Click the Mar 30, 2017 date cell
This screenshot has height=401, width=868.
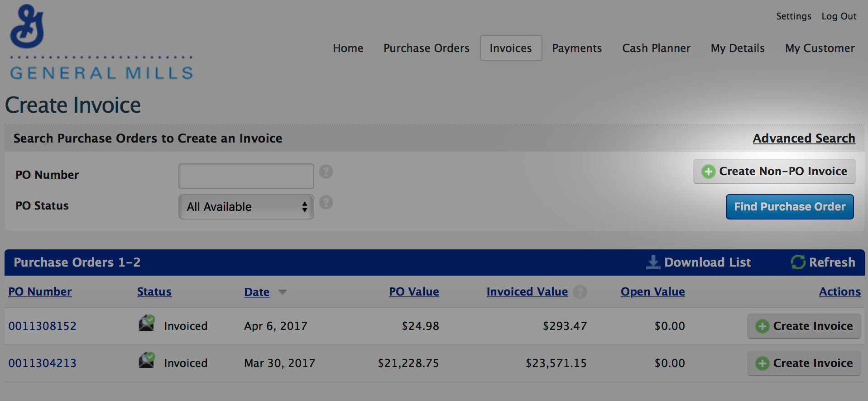[280, 363]
